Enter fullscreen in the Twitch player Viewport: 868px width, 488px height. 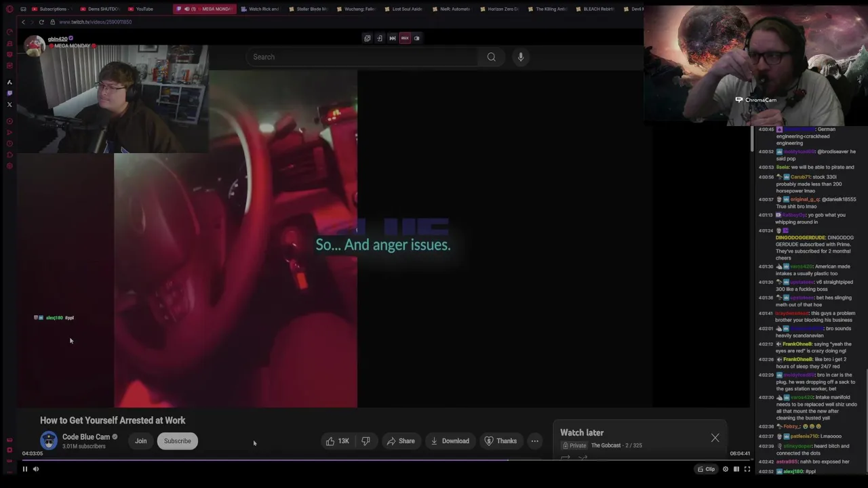click(747, 469)
